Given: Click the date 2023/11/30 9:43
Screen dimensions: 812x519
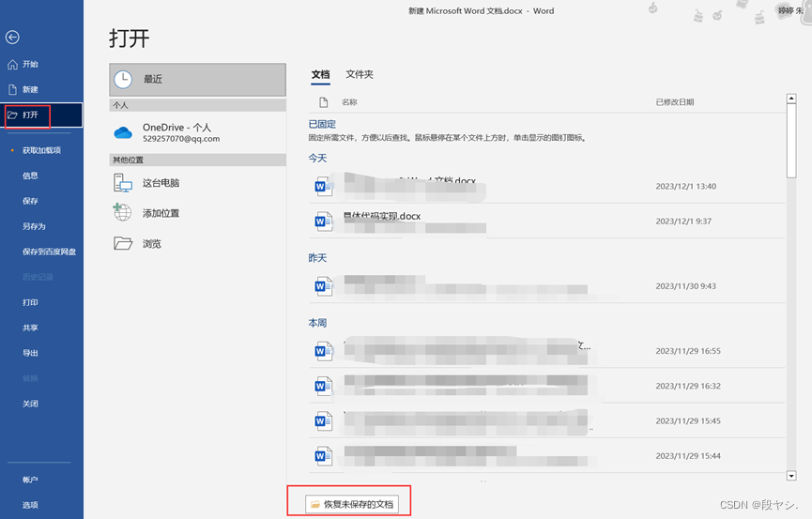Looking at the screenshot, I should (x=685, y=286).
